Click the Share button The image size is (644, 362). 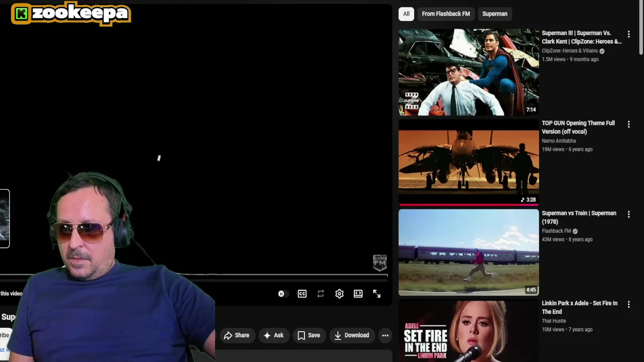point(236,335)
